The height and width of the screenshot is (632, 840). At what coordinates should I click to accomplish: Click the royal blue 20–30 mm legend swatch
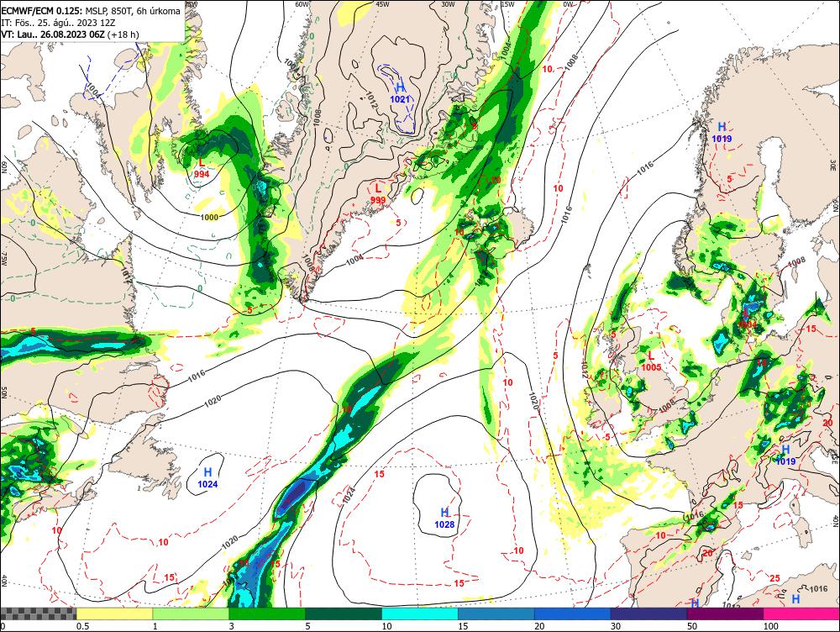[x=573, y=614]
